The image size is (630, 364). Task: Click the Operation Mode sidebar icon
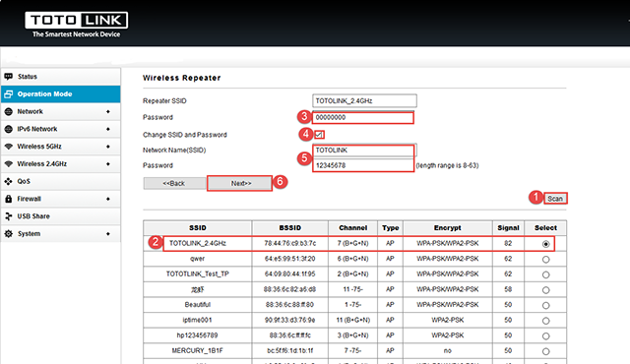[x=8, y=93]
